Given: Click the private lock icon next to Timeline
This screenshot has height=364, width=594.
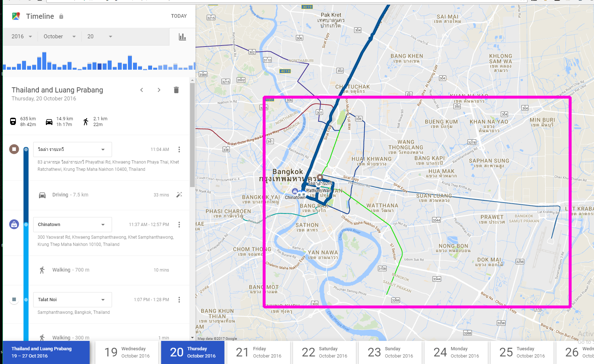Looking at the screenshot, I should pyautogui.click(x=61, y=16).
